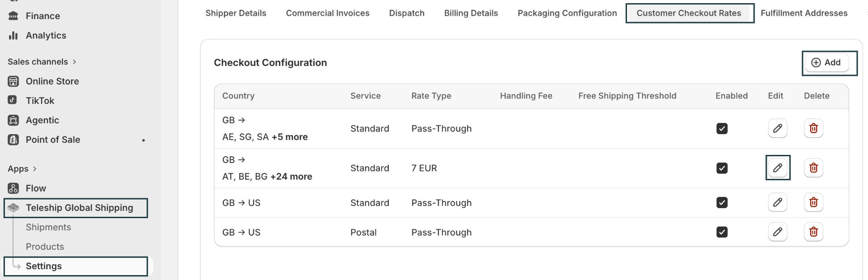Click the TikTok channel icon
Image resolution: width=868 pixels, height=280 pixels.
pos(13,100)
